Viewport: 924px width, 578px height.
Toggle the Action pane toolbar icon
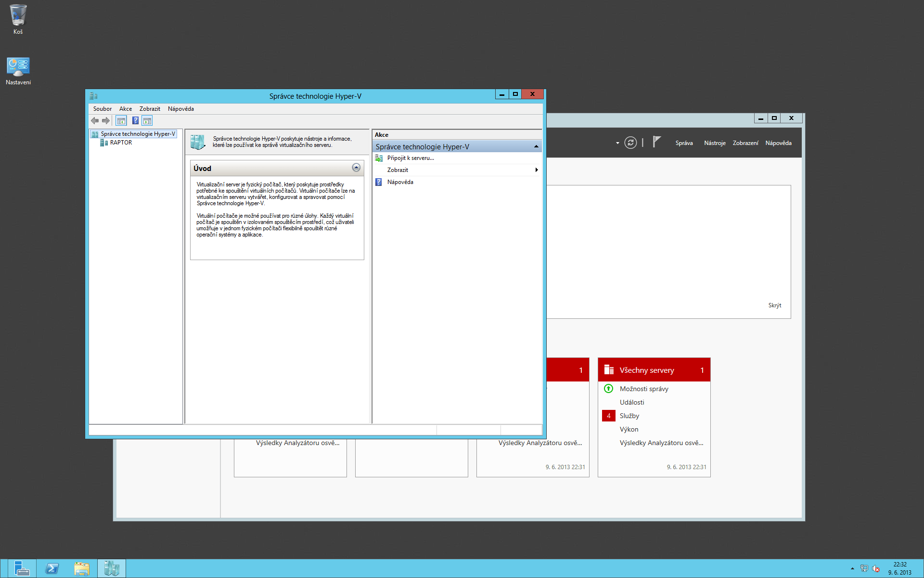[x=147, y=121]
